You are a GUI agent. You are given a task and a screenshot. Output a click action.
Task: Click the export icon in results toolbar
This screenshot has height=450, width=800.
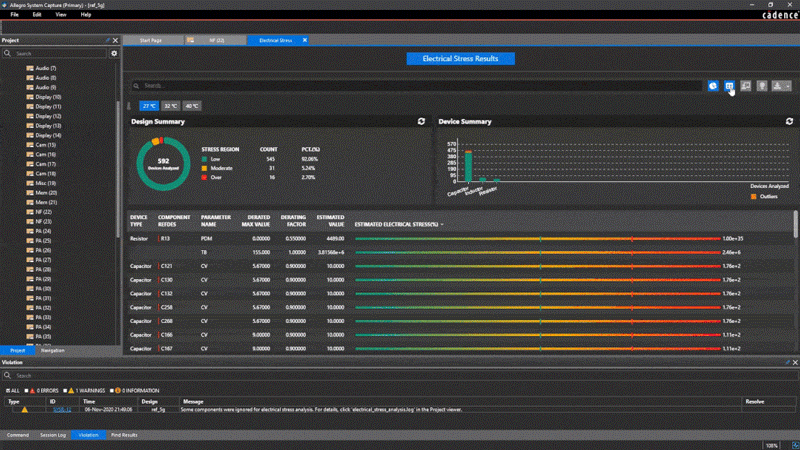pos(777,86)
